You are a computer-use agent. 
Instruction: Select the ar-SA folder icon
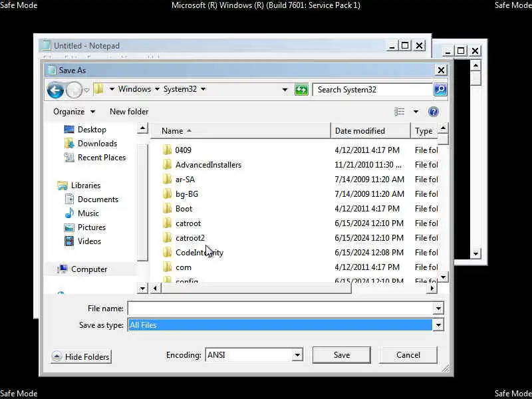pos(168,179)
